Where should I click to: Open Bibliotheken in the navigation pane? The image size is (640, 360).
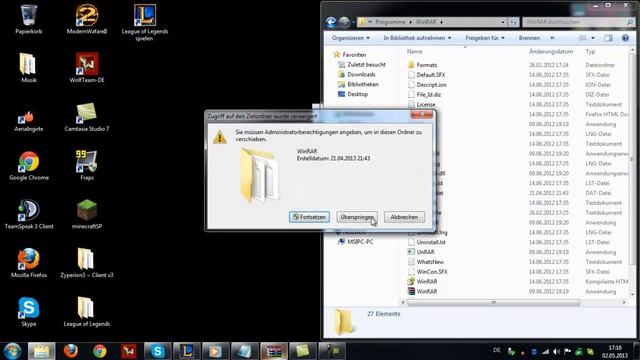(362, 84)
